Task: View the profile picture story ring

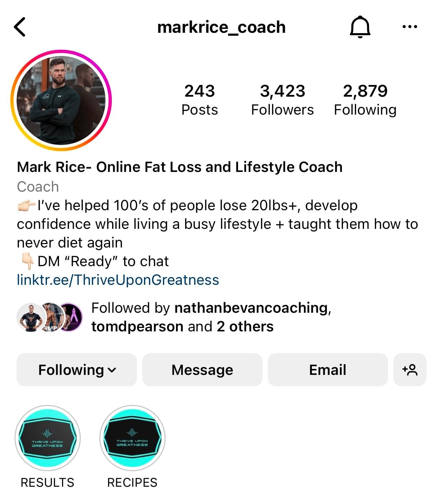Action: click(61, 100)
